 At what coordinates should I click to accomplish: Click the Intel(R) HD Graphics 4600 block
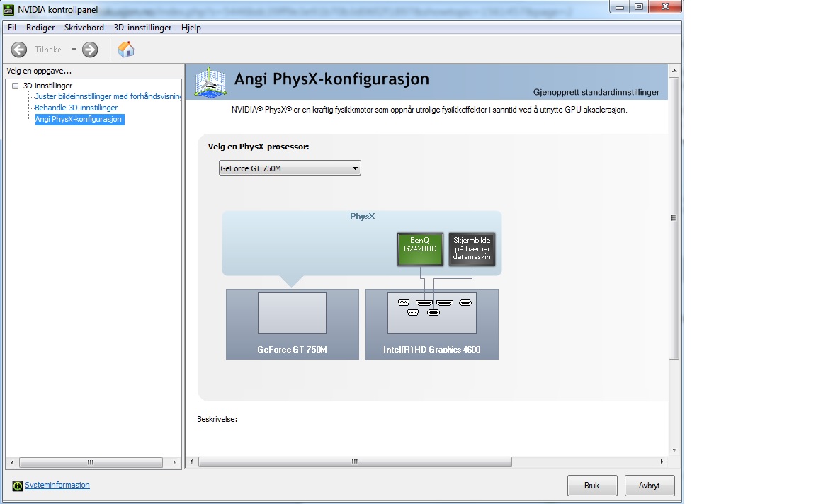(x=432, y=324)
